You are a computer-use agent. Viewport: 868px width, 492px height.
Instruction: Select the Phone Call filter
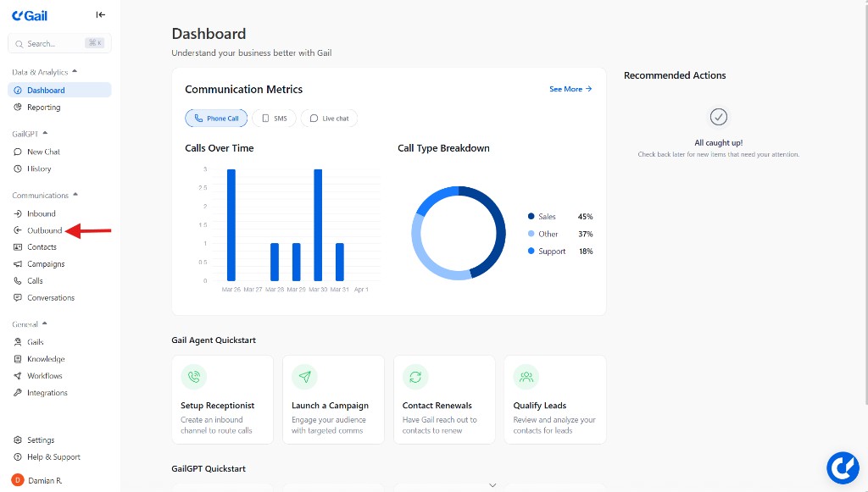click(x=215, y=118)
